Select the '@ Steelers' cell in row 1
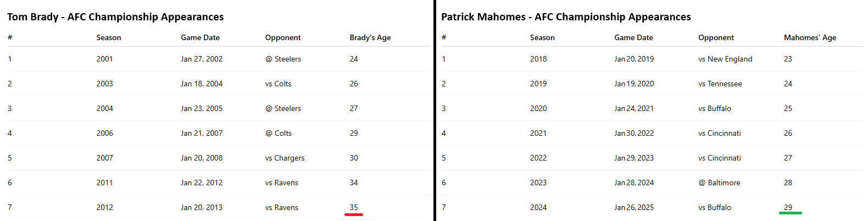This screenshot has width=868, height=221. pyautogui.click(x=283, y=59)
